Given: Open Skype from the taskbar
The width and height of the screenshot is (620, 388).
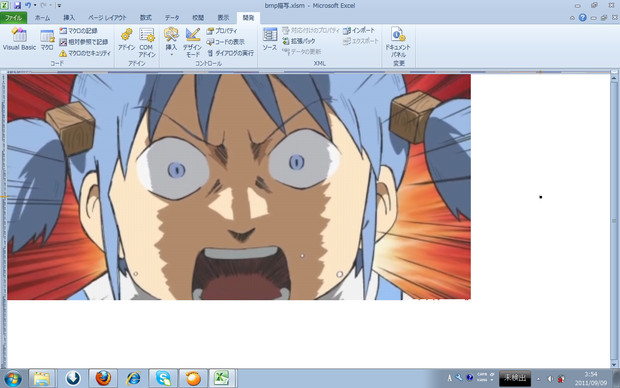Looking at the screenshot, I should 163,379.
